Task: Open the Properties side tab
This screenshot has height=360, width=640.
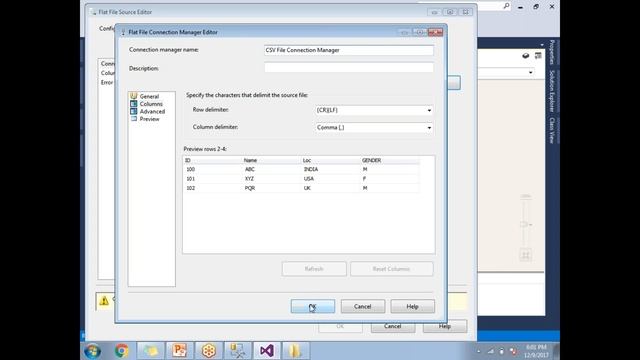Action: (552, 52)
